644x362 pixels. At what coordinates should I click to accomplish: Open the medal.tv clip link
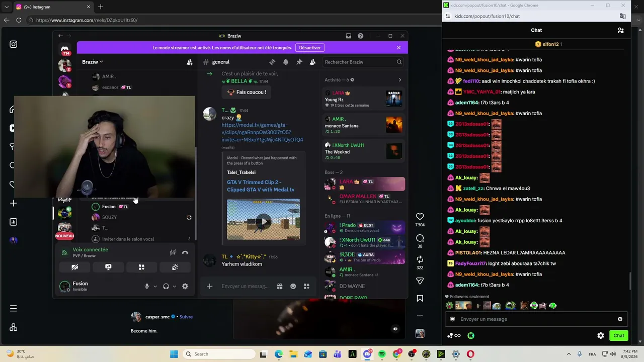262,132
